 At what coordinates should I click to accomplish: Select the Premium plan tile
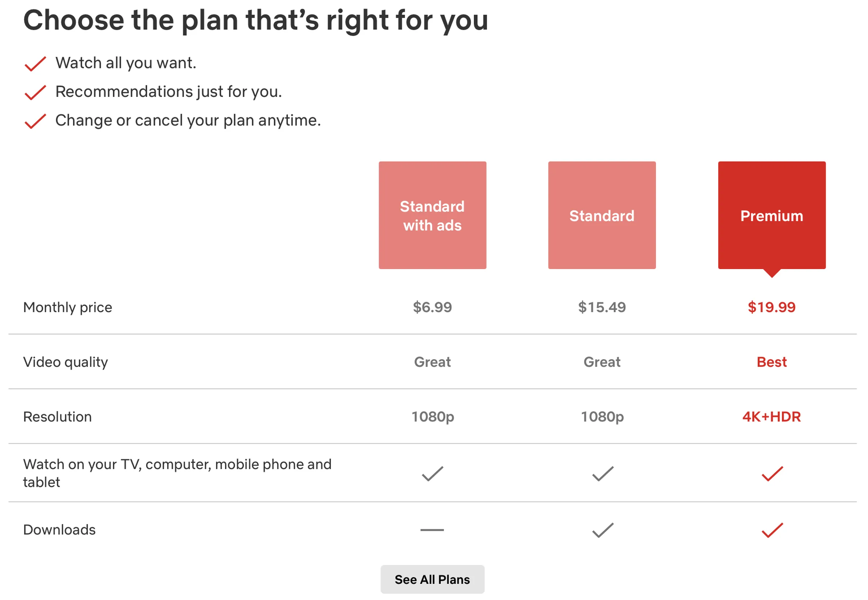click(772, 215)
